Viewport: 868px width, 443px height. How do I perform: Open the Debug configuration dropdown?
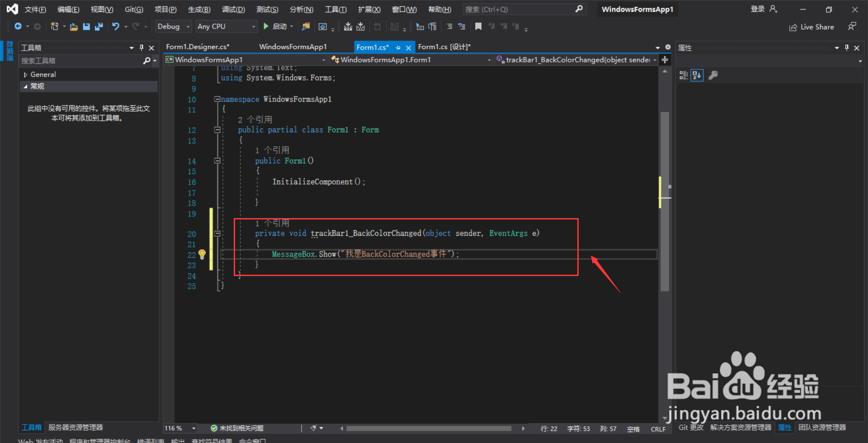pyautogui.click(x=174, y=27)
